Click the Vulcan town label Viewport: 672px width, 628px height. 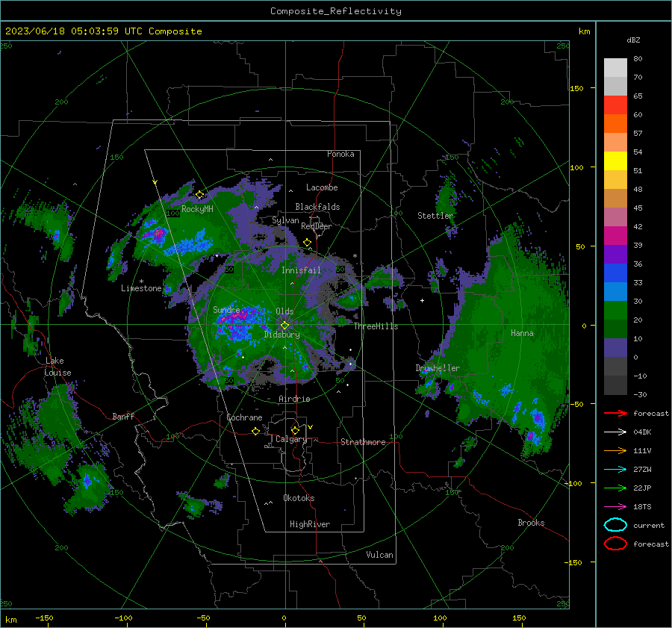click(x=379, y=555)
